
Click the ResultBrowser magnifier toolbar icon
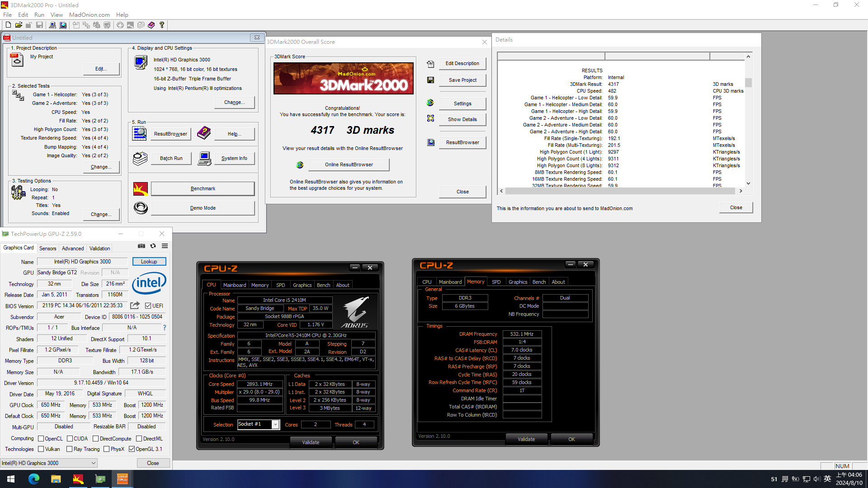(63, 25)
